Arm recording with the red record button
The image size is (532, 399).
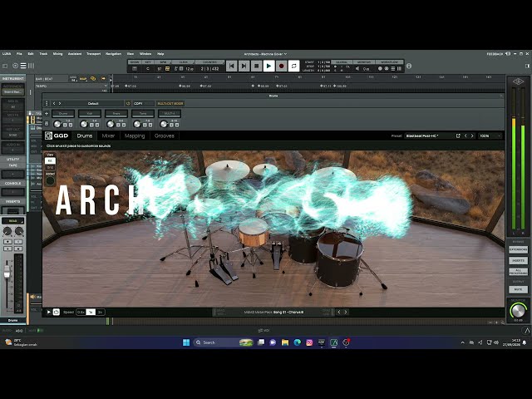(x=281, y=66)
